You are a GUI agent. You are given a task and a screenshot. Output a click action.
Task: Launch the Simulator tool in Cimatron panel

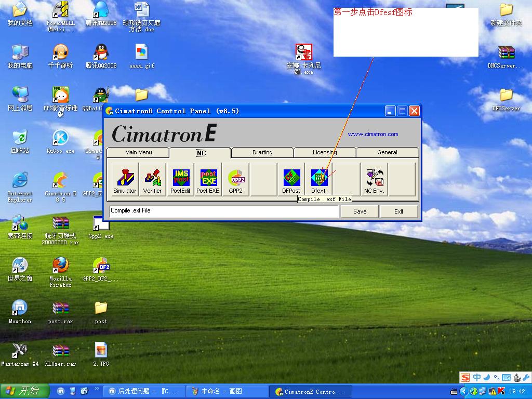click(x=125, y=179)
